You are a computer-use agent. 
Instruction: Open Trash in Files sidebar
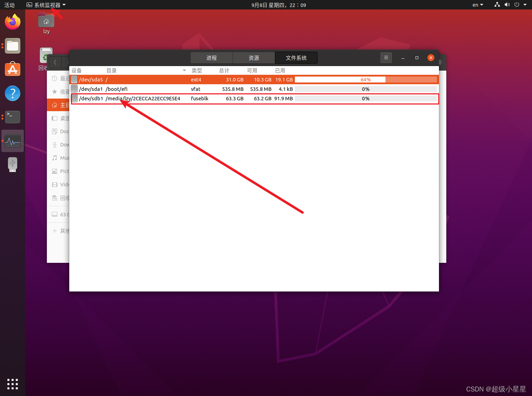point(58,198)
